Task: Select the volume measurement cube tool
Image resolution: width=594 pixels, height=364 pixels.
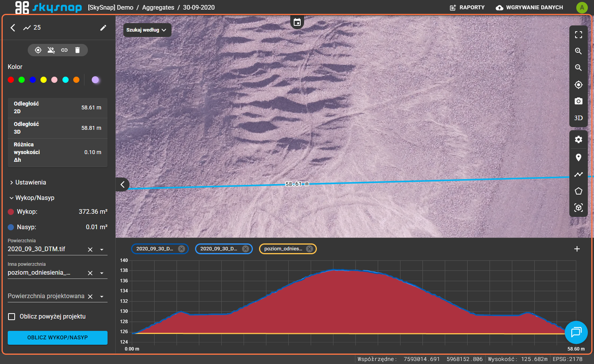Action: coord(578,208)
